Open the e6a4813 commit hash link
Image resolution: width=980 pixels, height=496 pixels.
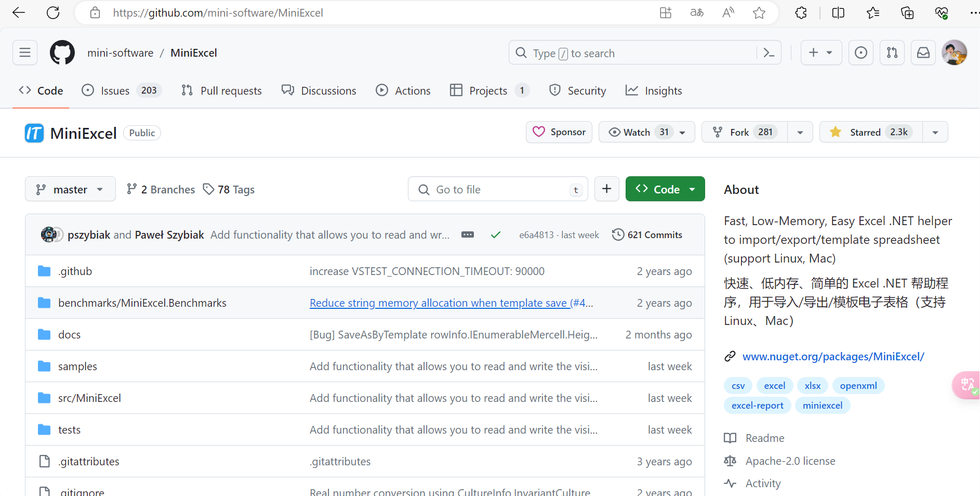click(x=536, y=235)
